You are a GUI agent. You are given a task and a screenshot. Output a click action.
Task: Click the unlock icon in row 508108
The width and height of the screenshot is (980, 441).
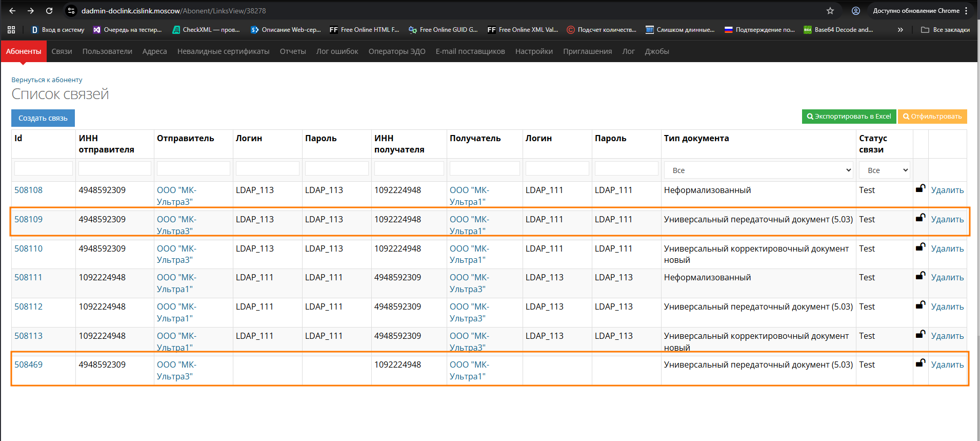pos(921,188)
